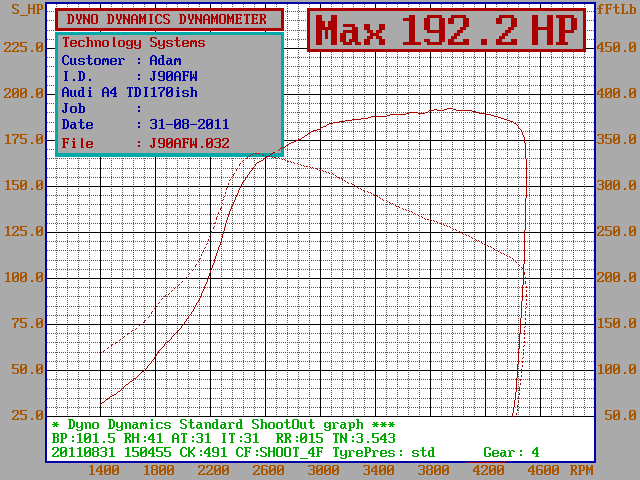Click RPM axis tick '1400'
This screenshot has height=480, width=640.
pos(104,470)
